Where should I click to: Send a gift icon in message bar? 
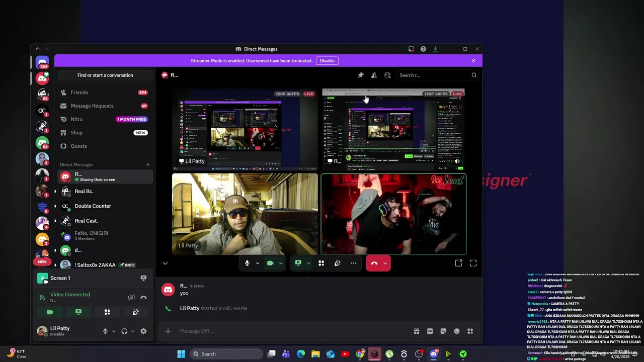pos(416,331)
